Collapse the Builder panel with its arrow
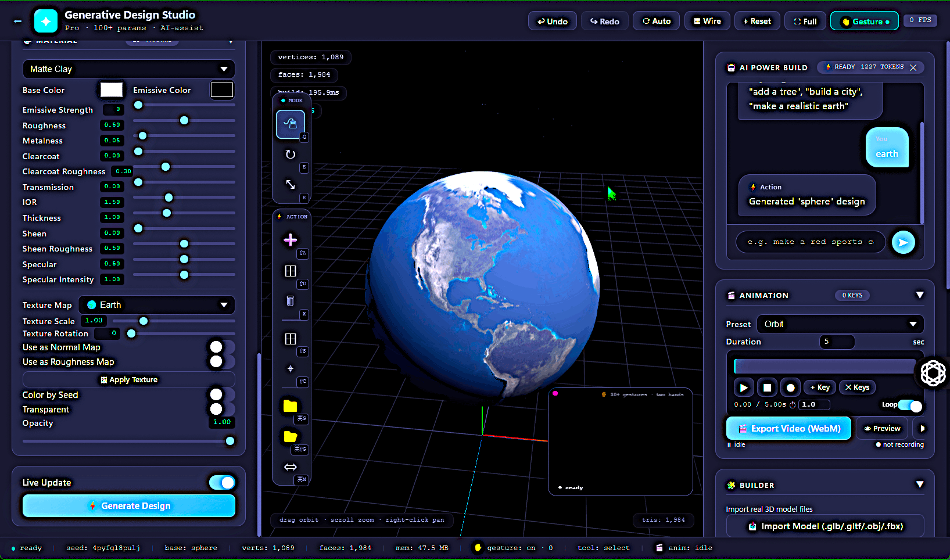The width and height of the screenshot is (950, 560). (x=920, y=484)
